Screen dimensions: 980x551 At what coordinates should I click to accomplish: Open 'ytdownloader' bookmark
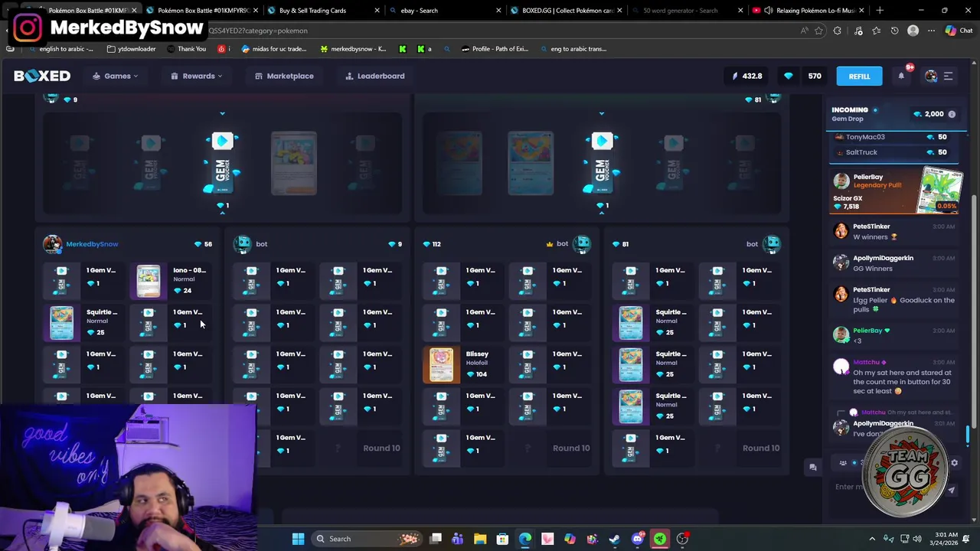point(132,48)
